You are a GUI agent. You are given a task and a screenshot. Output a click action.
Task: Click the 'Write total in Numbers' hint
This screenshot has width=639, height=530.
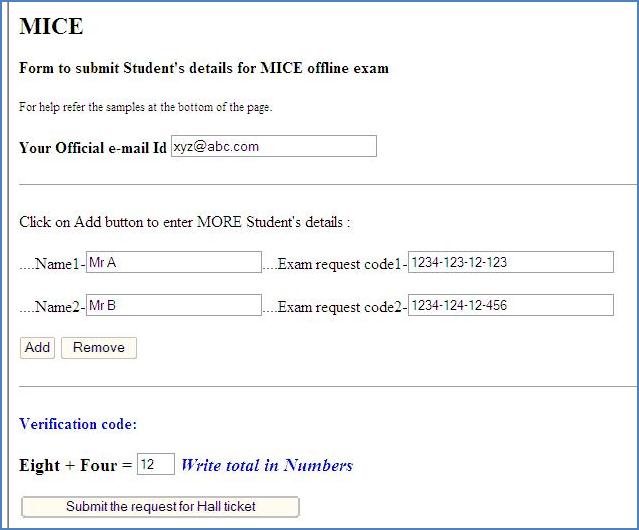pyautogui.click(x=267, y=465)
